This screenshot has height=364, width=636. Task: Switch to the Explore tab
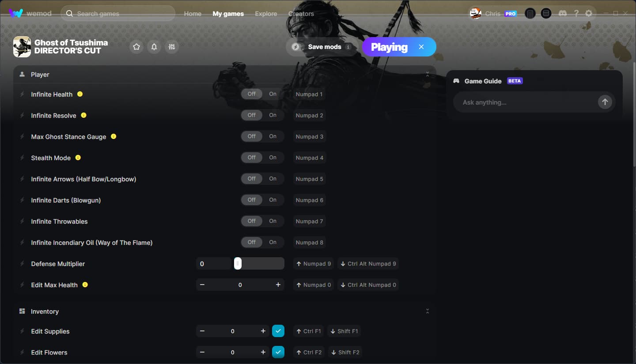266,14
